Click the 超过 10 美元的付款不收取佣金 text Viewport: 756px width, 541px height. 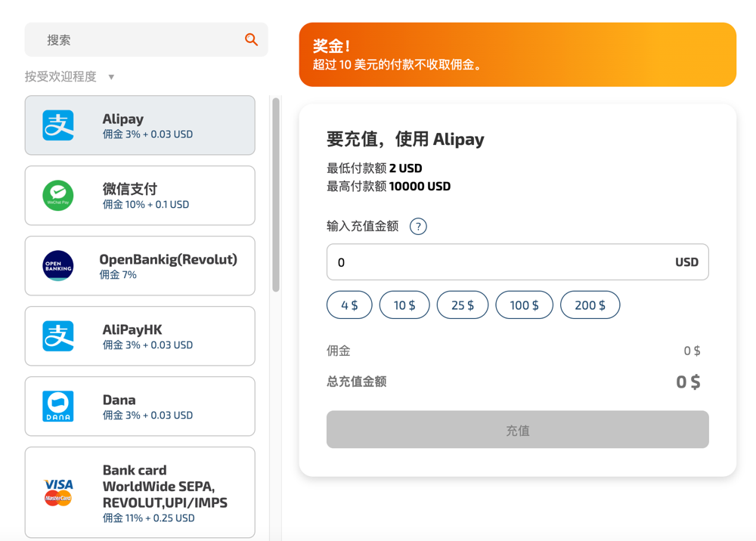pos(398,65)
